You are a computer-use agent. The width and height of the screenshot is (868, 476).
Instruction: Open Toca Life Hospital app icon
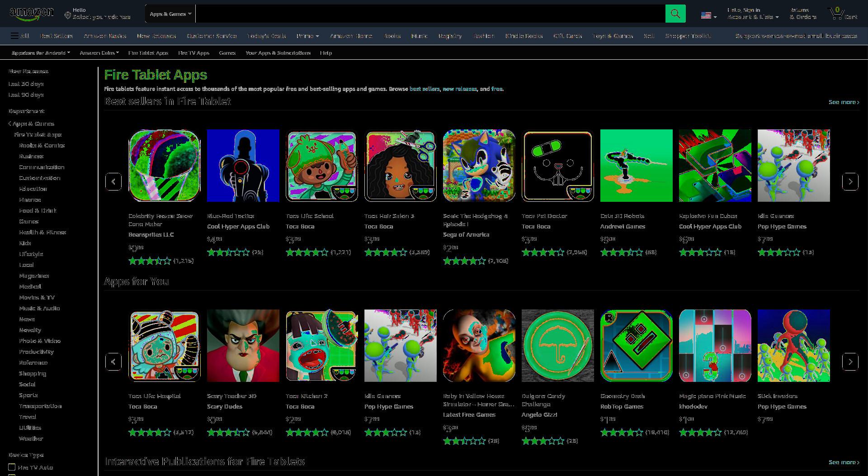coord(164,346)
